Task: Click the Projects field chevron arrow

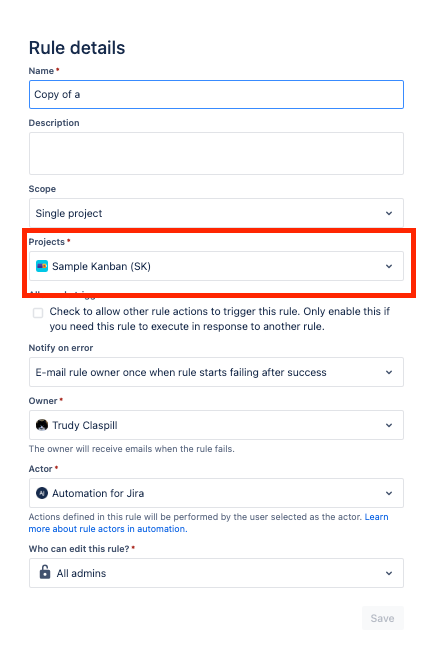Action: [x=389, y=266]
